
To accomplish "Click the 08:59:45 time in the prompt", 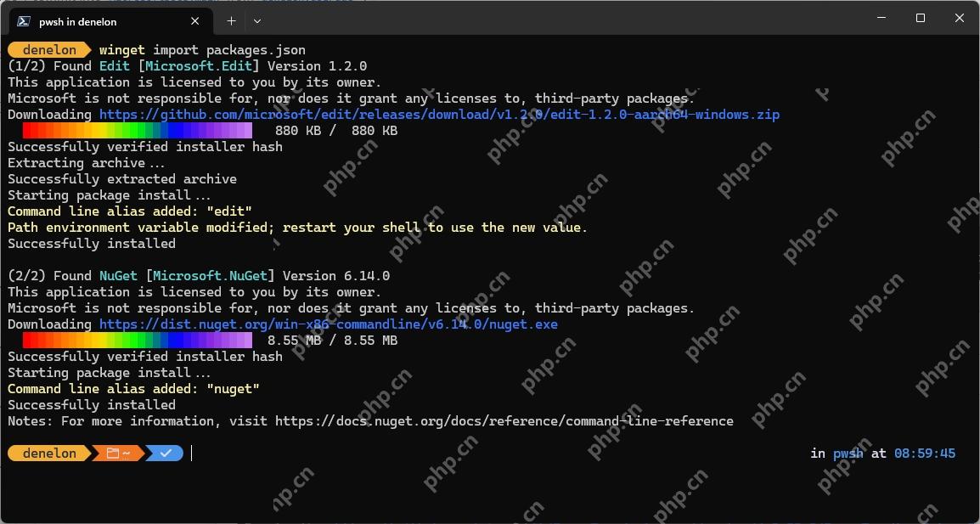I will 924,454.
